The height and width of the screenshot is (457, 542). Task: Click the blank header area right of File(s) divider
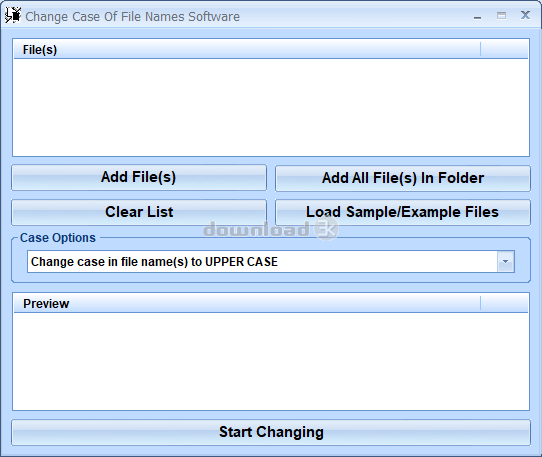click(504, 49)
